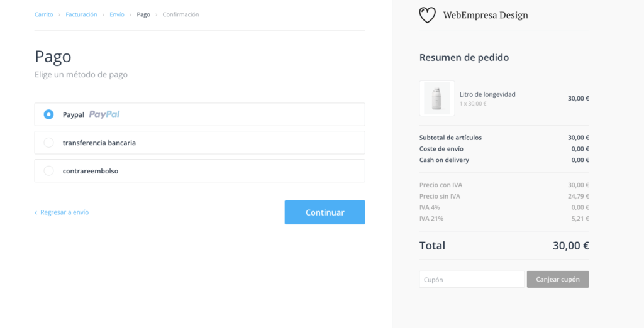This screenshot has height=328, width=644.
Task: Click the transferencia bancaria payment row label
Action: click(99, 143)
